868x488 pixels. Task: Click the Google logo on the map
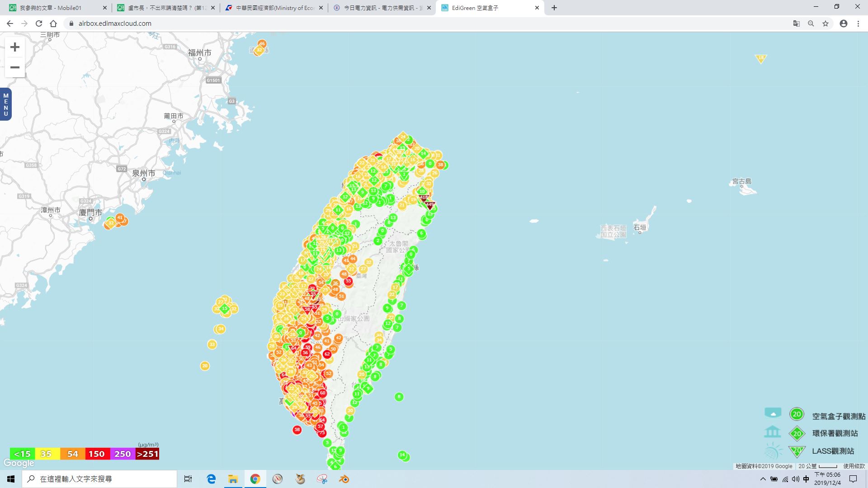point(19,463)
